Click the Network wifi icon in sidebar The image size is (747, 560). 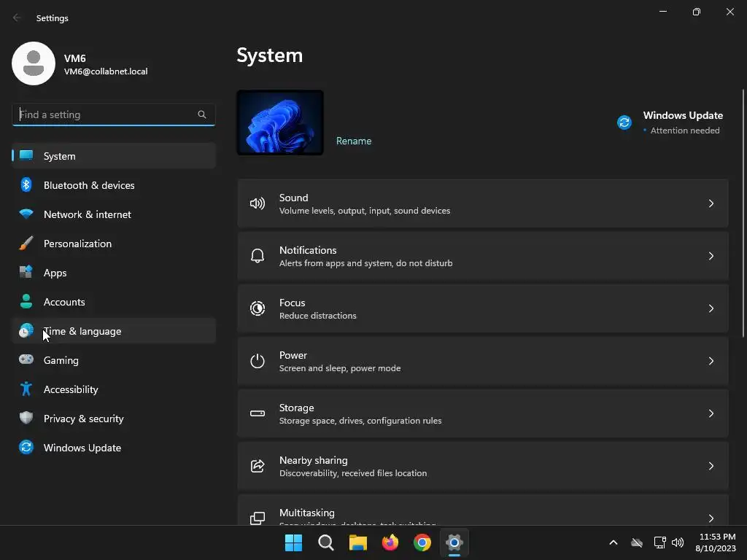26,214
